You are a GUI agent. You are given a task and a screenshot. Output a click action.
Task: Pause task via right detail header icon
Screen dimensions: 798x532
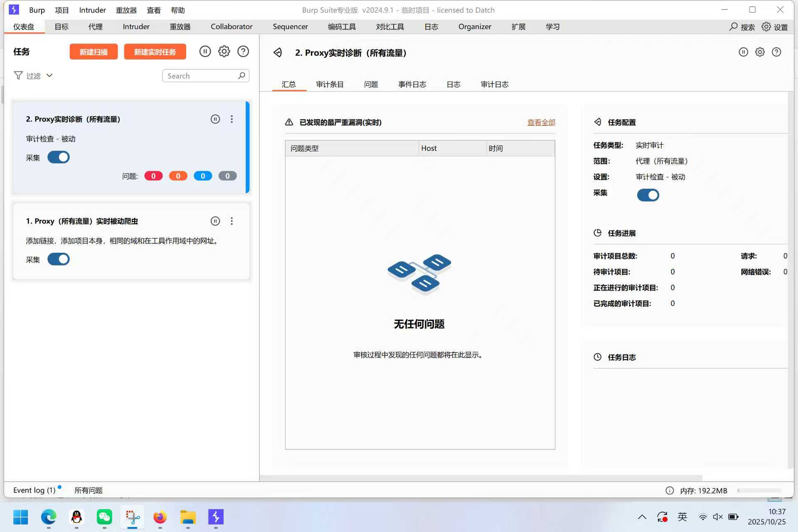point(743,52)
